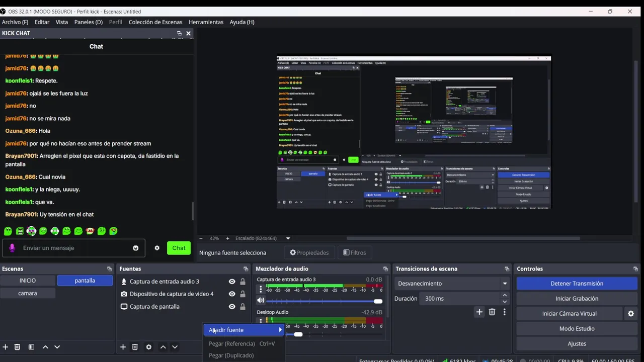Enable Modo Estudio
The width and height of the screenshot is (644, 362).
(577, 329)
